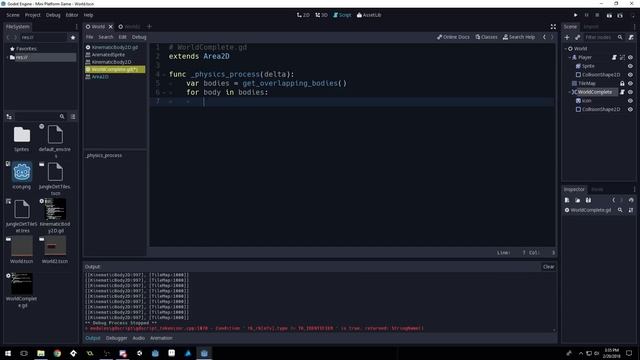Screen dimensions: 640x360
Task: Open WorldComplete node's script icon
Action: (622, 92)
